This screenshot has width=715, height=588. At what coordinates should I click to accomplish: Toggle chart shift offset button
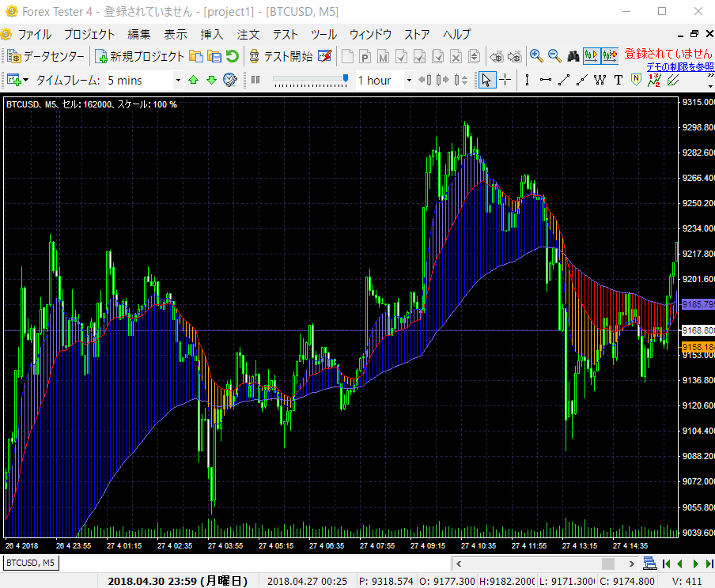coord(610,56)
